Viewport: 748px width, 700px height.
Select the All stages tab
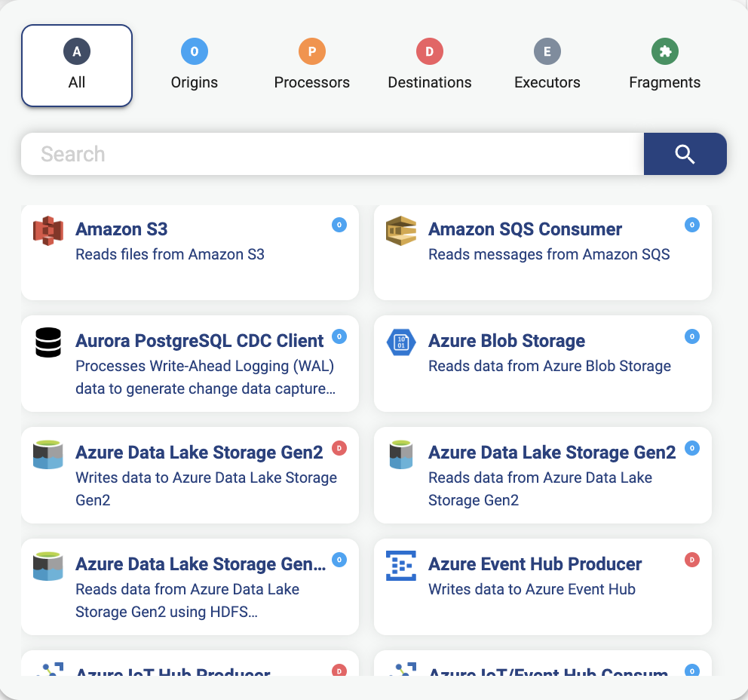pos(77,66)
